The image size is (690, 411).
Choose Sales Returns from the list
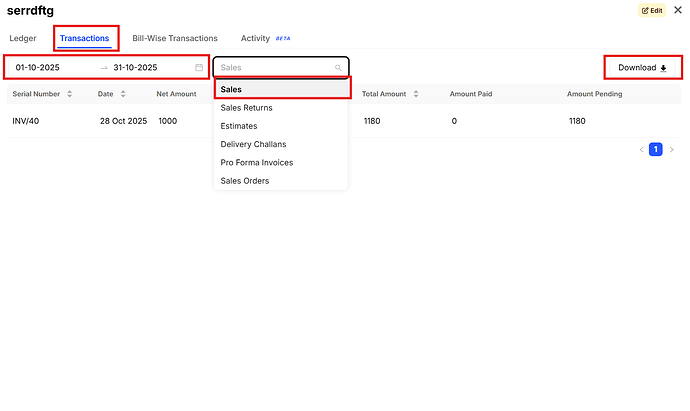click(x=281, y=108)
